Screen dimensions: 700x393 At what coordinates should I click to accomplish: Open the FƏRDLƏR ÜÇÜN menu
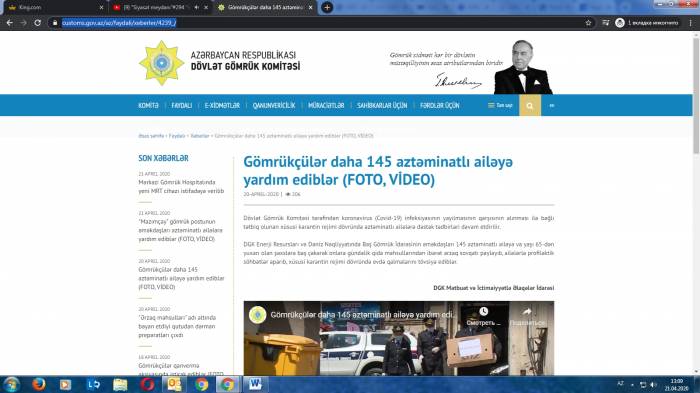pos(440,105)
